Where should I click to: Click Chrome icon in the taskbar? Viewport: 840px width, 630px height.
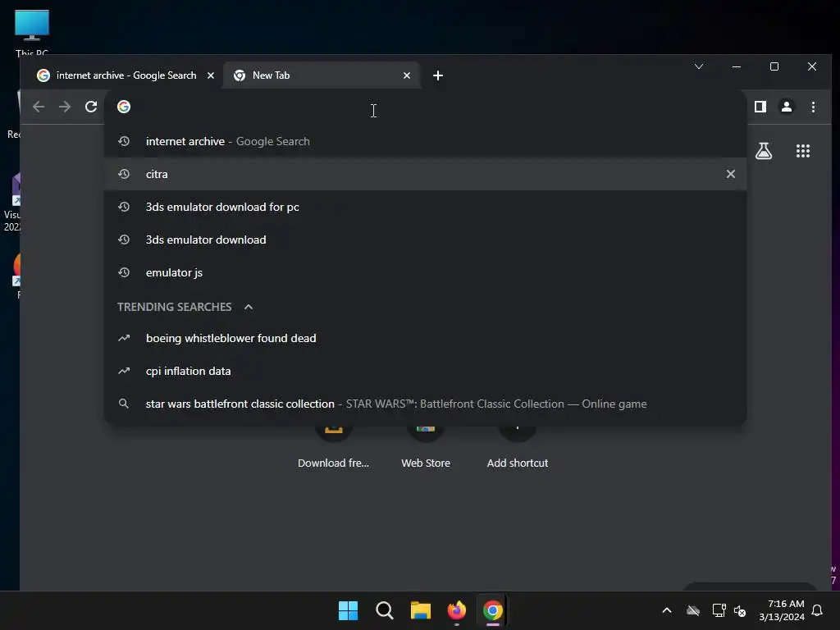coord(493,610)
